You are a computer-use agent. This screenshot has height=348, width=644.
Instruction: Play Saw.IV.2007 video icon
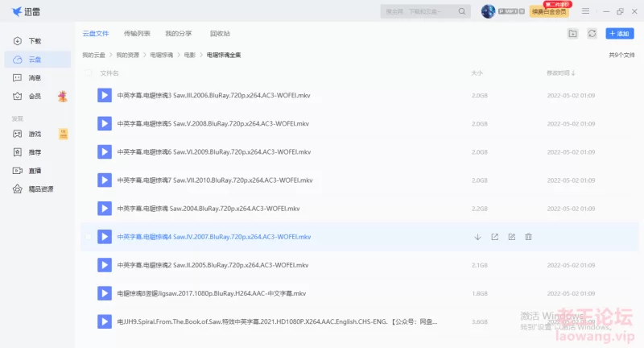tap(105, 237)
